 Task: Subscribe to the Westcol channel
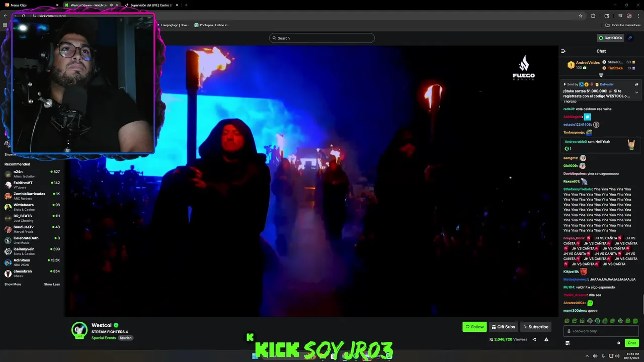pos(536,327)
